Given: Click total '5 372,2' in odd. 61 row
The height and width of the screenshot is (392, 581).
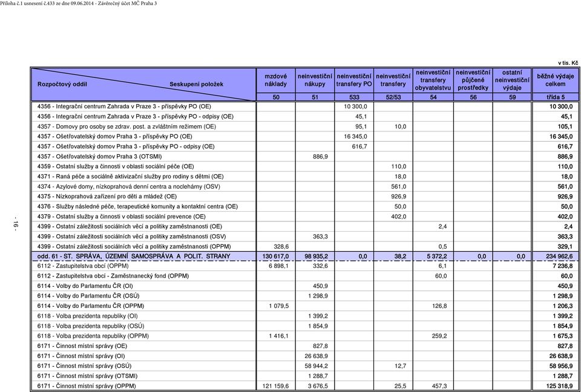Looking at the screenshot, I should (x=436, y=256).
